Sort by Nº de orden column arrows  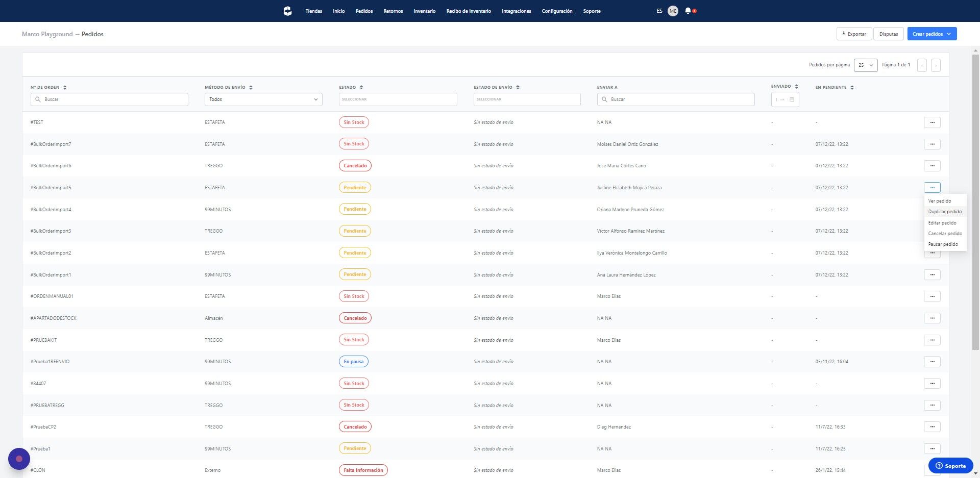tap(65, 87)
